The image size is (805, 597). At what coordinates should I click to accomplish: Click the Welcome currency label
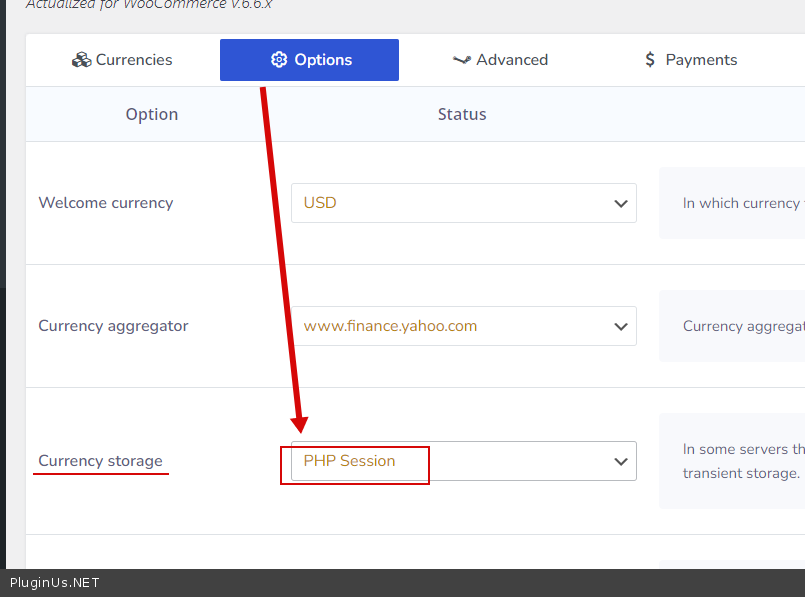coord(106,203)
